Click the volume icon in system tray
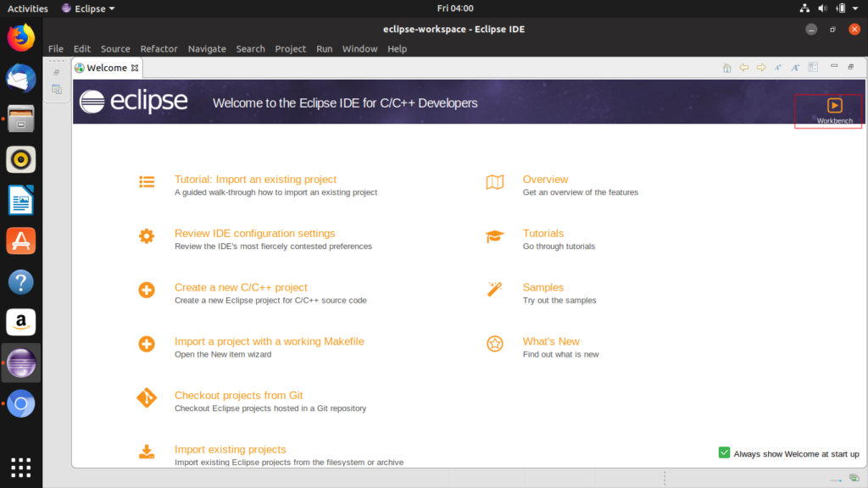The height and width of the screenshot is (488, 868). pos(822,8)
